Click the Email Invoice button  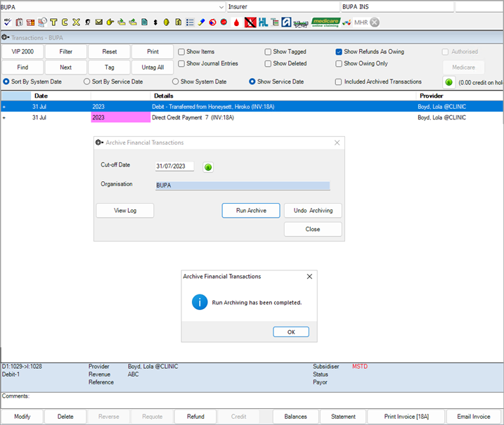click(x=474, y=417)
